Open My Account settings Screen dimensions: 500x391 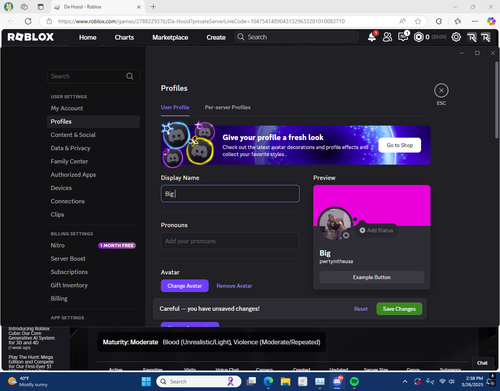[93, 108]
